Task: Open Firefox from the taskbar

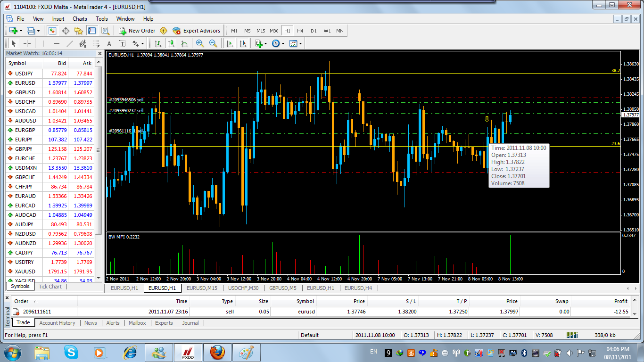Action: point(217,352)
